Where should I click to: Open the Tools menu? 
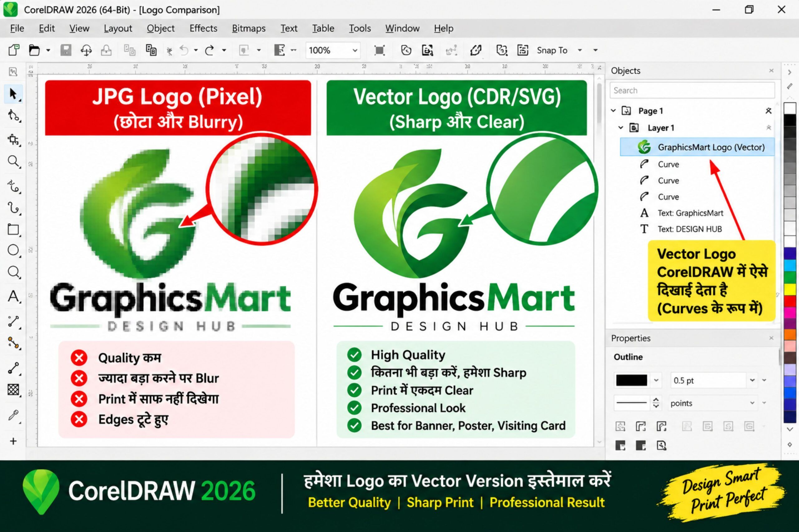point(360,28)
